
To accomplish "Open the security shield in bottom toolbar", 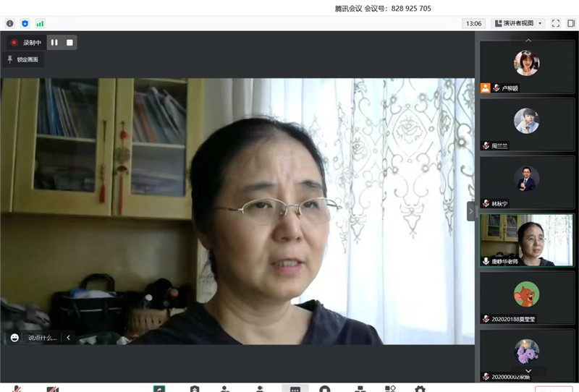I will [x=195, y=388].
